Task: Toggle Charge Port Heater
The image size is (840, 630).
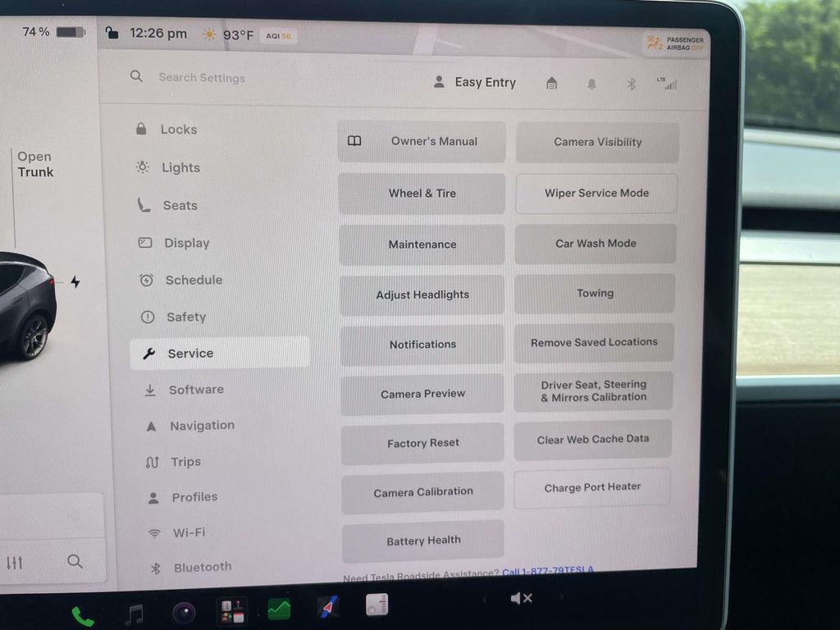Action: pos(592,487)
